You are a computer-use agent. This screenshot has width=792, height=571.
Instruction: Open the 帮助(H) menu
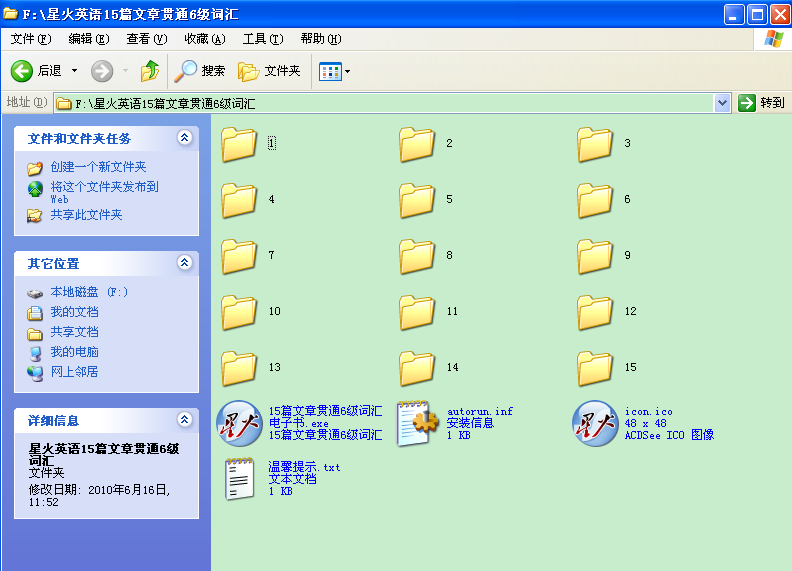[x=321, y=39]
